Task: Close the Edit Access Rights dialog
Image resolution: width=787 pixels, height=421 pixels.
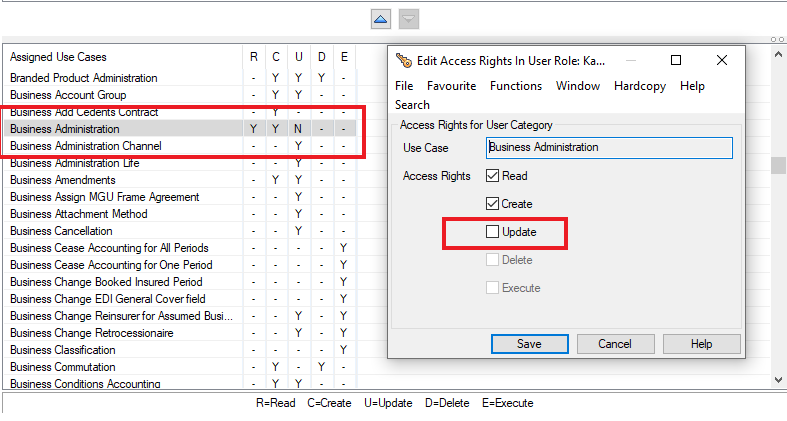Action: [722, 61]
